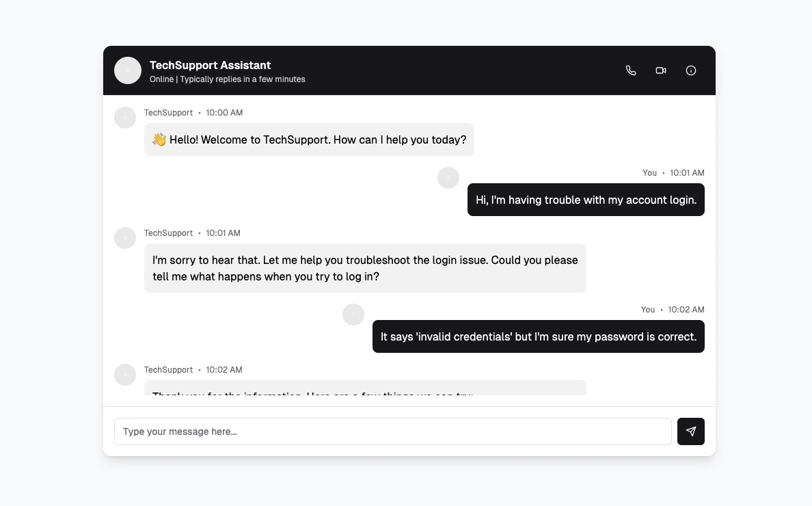
Task: Click the partially visible bottom message bubble
Action: 365,390
